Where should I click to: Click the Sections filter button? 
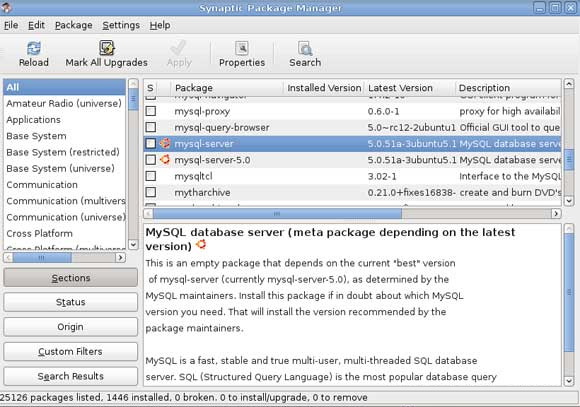coord(70,278)
